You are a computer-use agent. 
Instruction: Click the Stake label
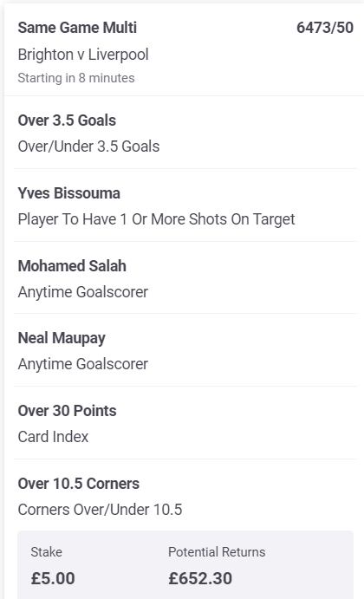(x=46, y=552)
